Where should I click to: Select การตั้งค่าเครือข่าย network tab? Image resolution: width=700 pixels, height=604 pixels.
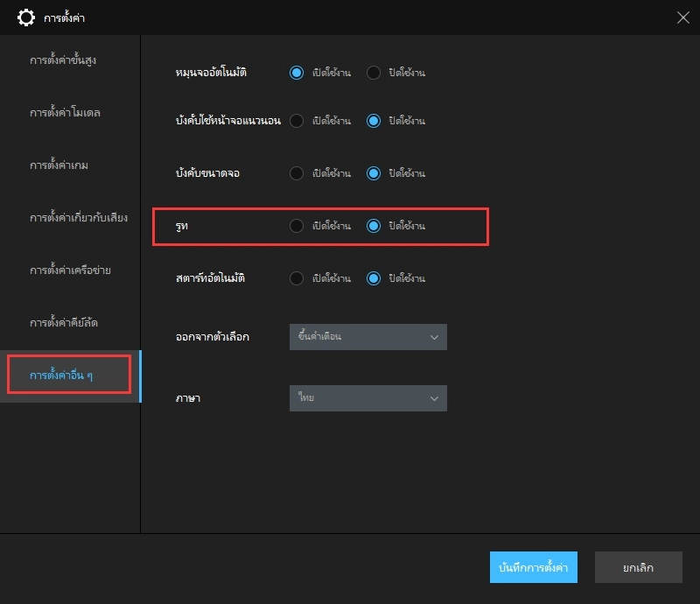70,270
